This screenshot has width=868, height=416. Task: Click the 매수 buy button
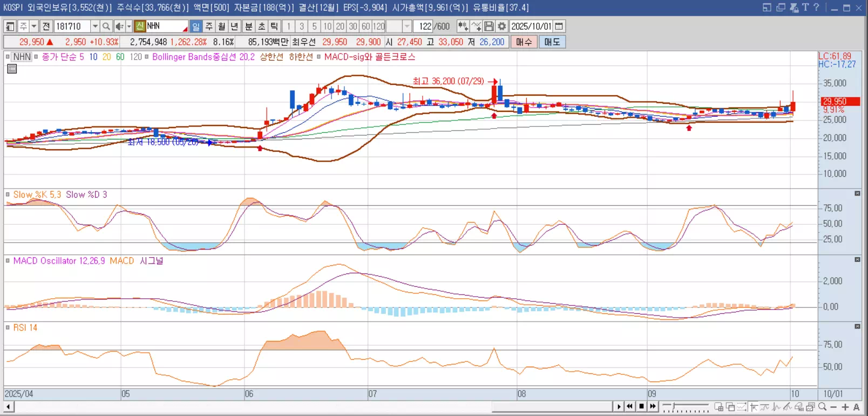coord(524,42)
